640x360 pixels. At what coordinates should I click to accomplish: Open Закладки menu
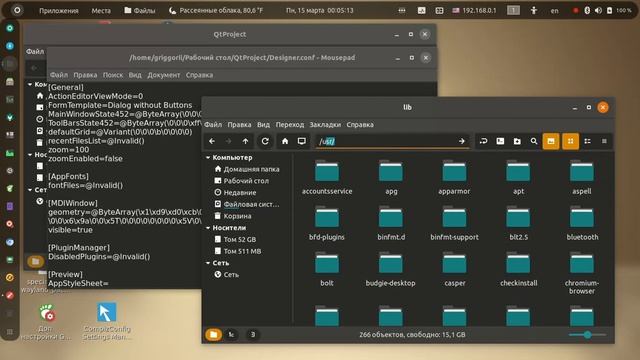[x=325, y=124]
